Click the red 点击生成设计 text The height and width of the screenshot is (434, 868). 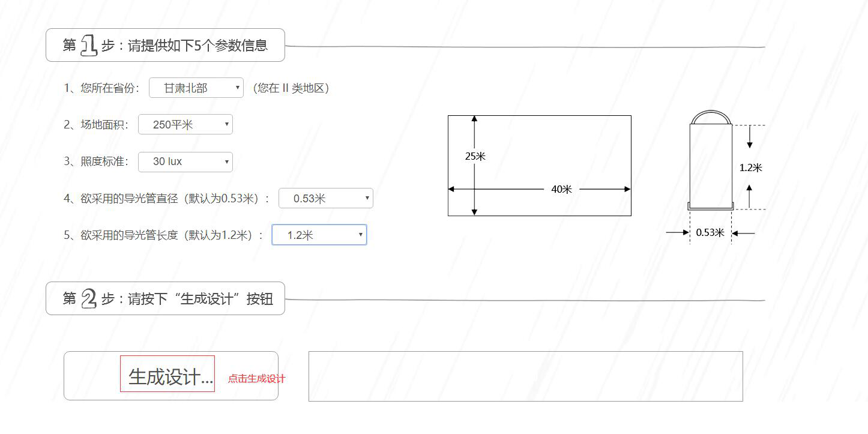pyautogui.click(x=256, y=379)
